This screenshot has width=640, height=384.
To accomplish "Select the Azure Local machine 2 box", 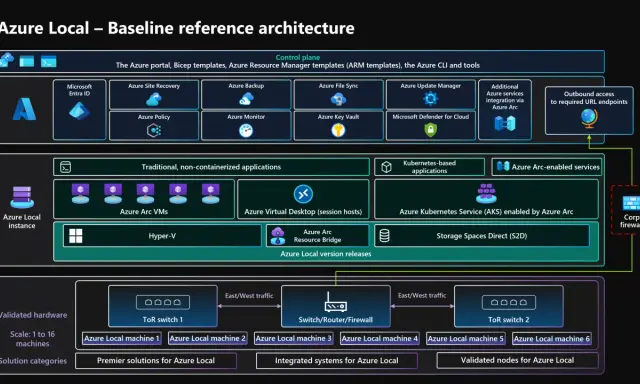I will pos(207,338).
